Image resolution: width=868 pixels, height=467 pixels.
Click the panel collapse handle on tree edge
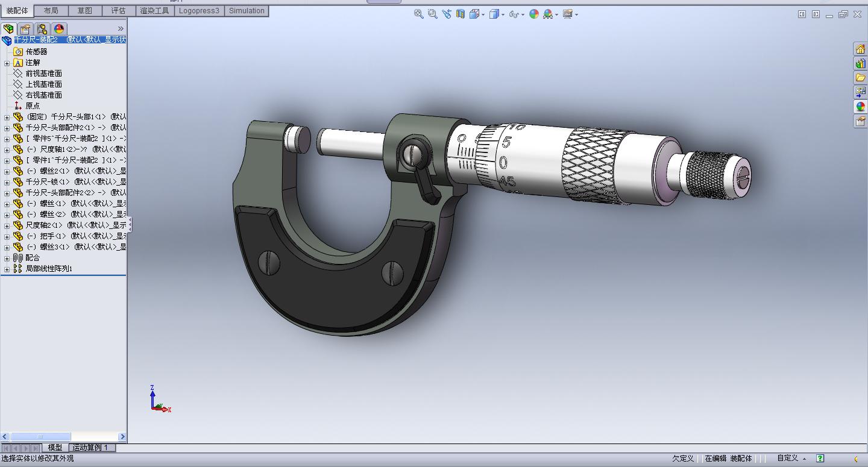129,225
